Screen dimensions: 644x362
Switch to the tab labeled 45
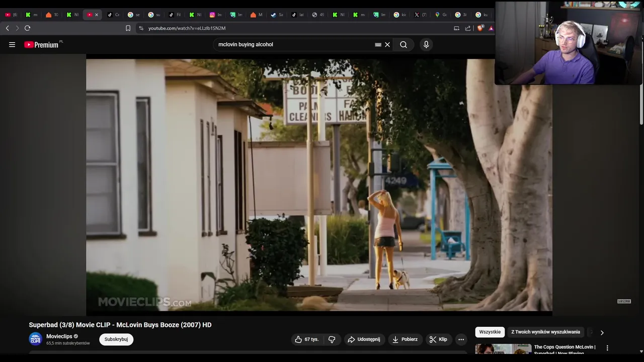[x=318, y=15]
